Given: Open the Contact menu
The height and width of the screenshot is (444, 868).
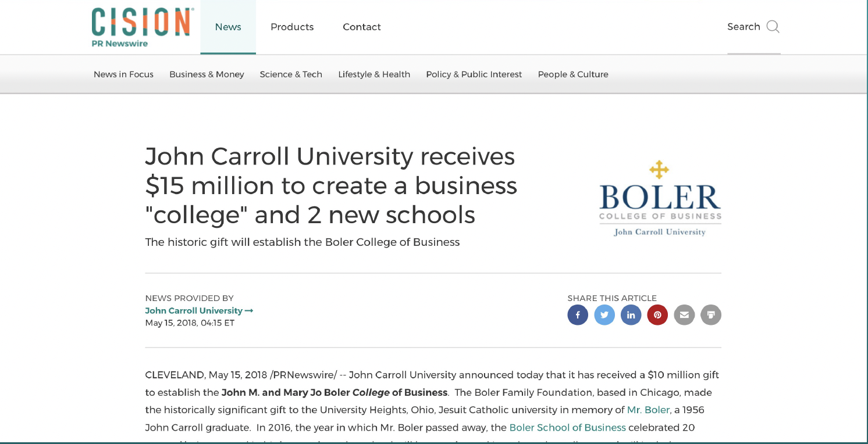Looking at the screenshot, I should (362, 27).
